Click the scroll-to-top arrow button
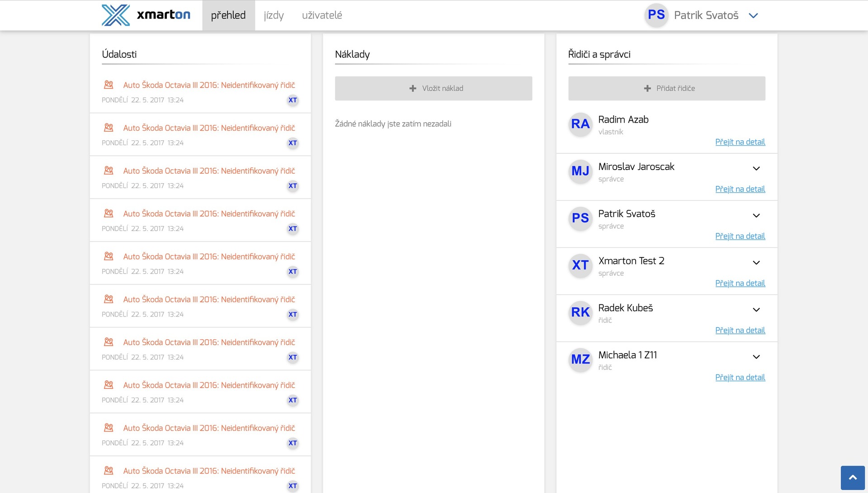 click(853, 478)
